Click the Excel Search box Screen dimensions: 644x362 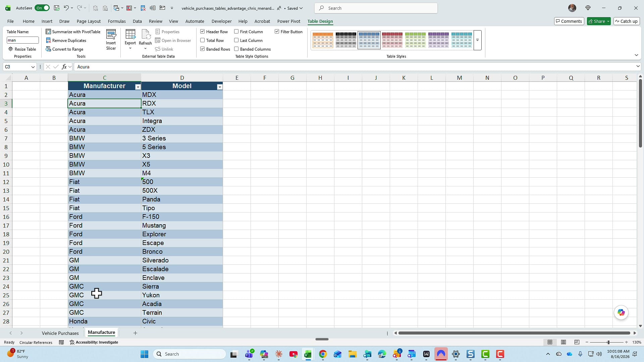click(376, 8)
